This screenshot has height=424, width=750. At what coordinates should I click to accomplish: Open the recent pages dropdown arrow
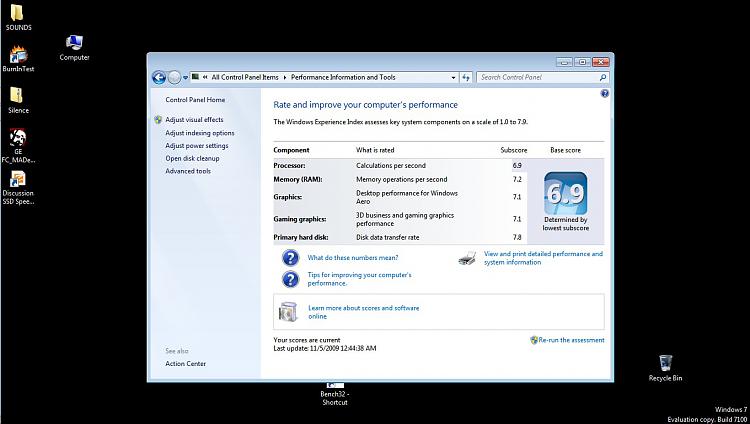(x=186, y=78)
